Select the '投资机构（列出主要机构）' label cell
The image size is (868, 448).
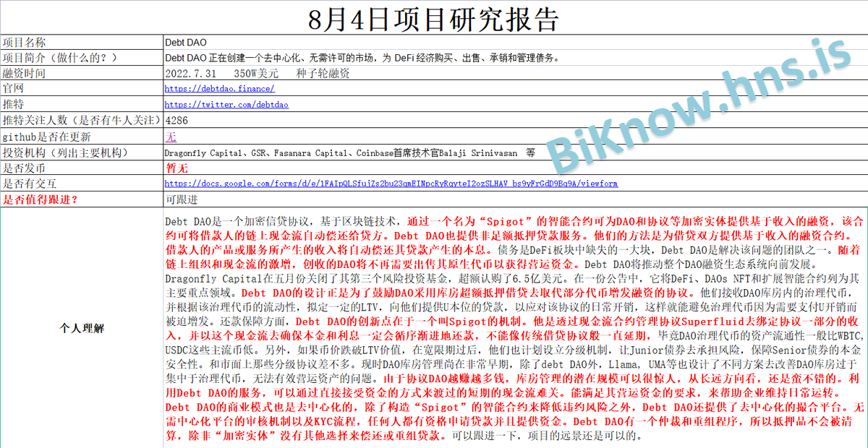[82, 152]
